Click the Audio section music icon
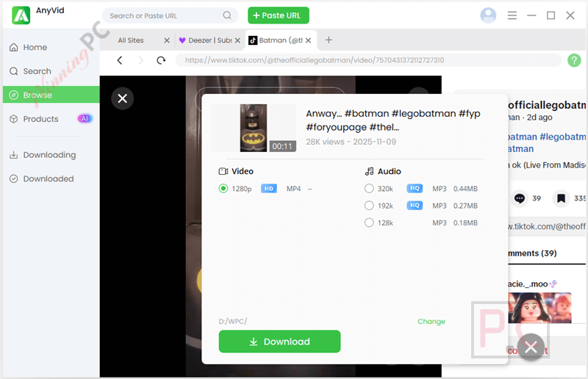The image size is (588, 379). click(370, 171)
